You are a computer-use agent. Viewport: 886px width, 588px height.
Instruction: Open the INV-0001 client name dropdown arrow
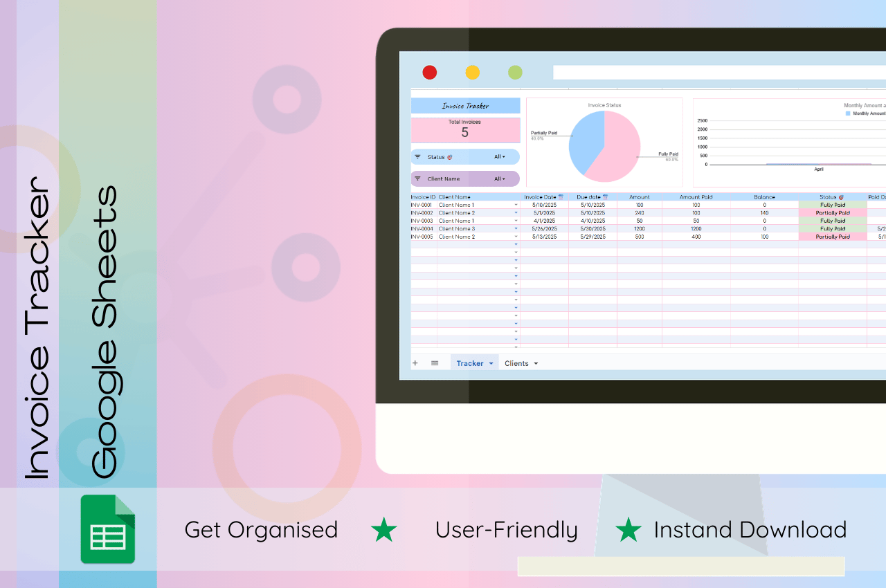pyautogui.click(x=516, y=204)
